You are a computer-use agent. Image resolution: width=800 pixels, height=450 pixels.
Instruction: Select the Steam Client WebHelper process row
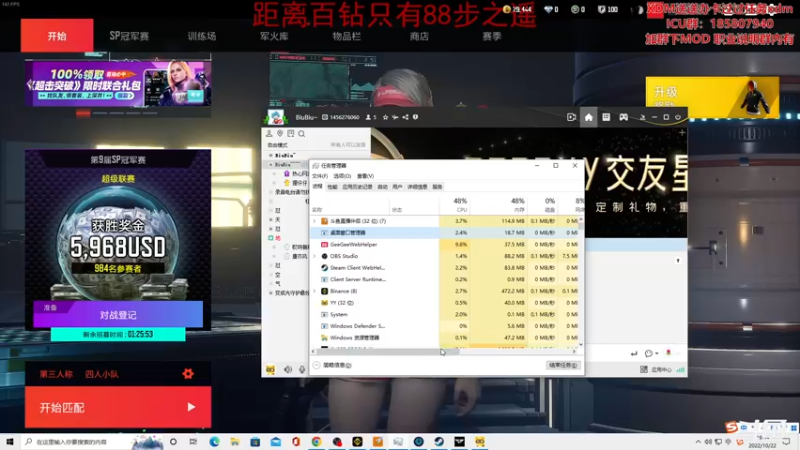[444, 268]
